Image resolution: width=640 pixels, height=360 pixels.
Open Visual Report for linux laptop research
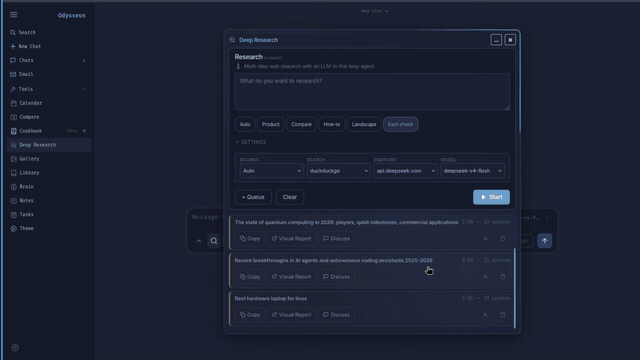[291, 315]
